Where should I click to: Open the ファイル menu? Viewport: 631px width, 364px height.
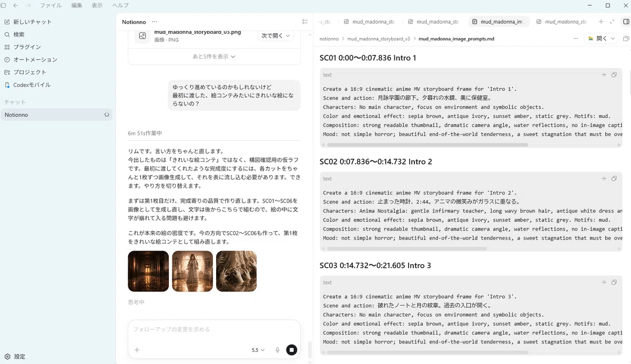[x=50, y=5]
